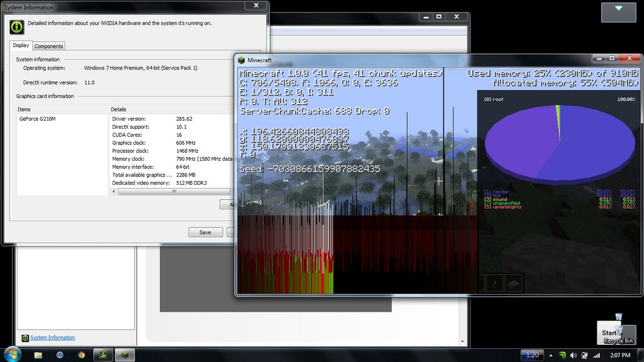Open the System Information link
The image size is (644, 362).
[52, 337]
